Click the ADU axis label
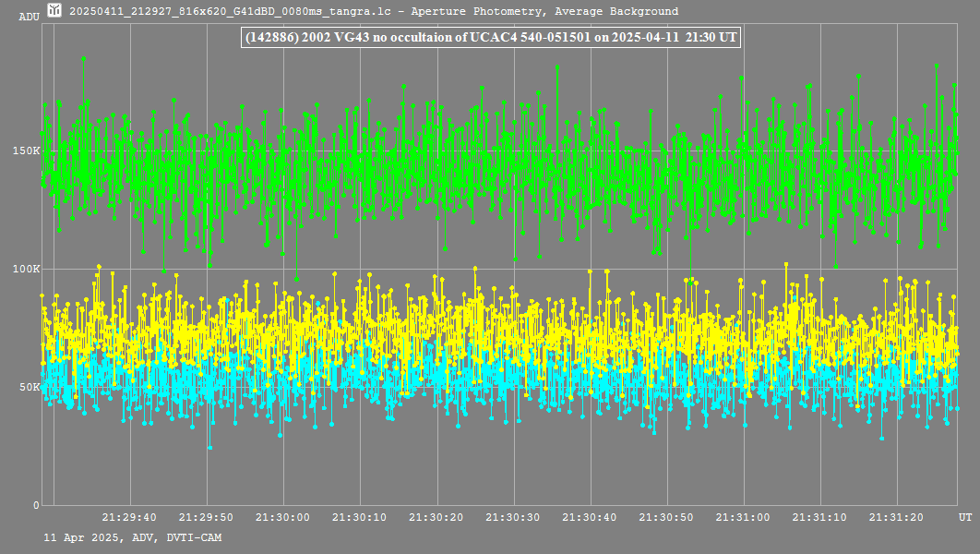 [30, 17]
